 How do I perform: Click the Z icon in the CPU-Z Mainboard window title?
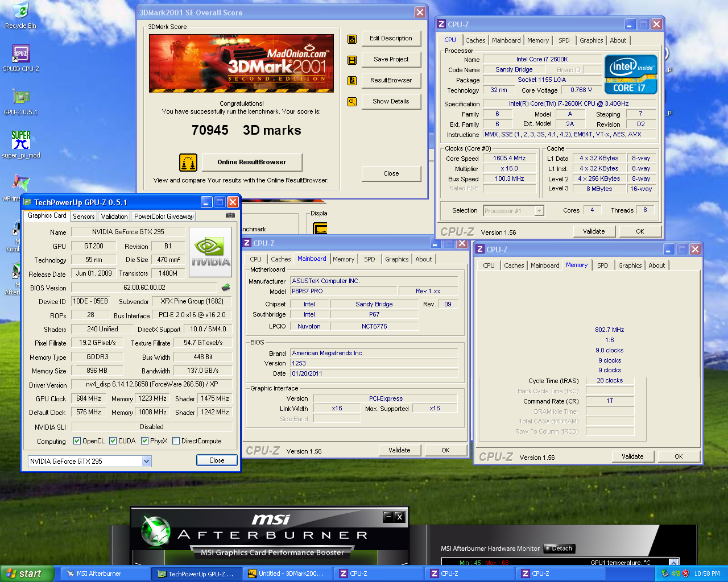point(247,243)
